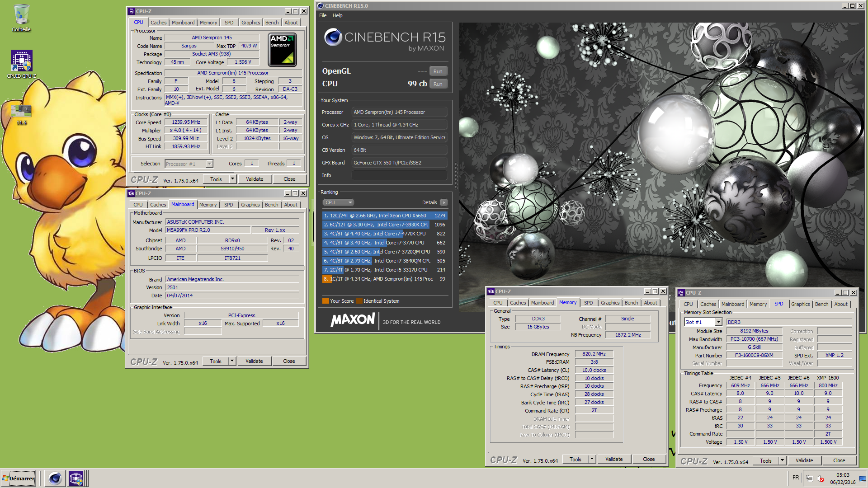
Task: Click the Info field in Cinebench
Action: 400,175
